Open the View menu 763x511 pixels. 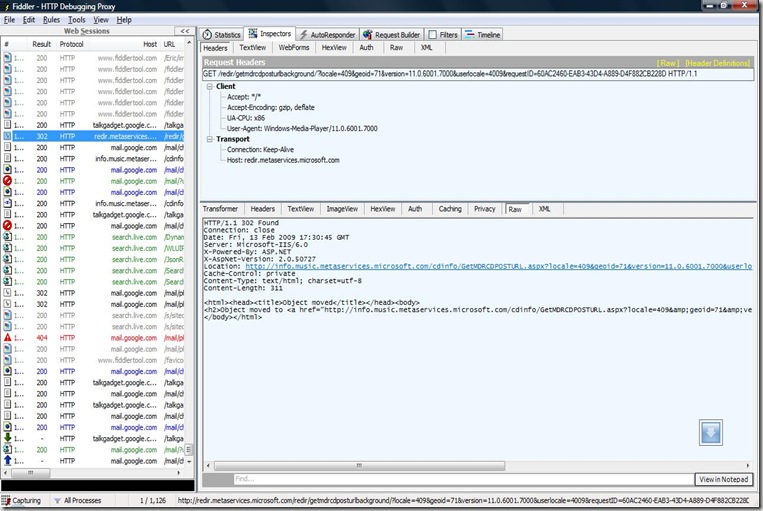[x=101, y=20]
